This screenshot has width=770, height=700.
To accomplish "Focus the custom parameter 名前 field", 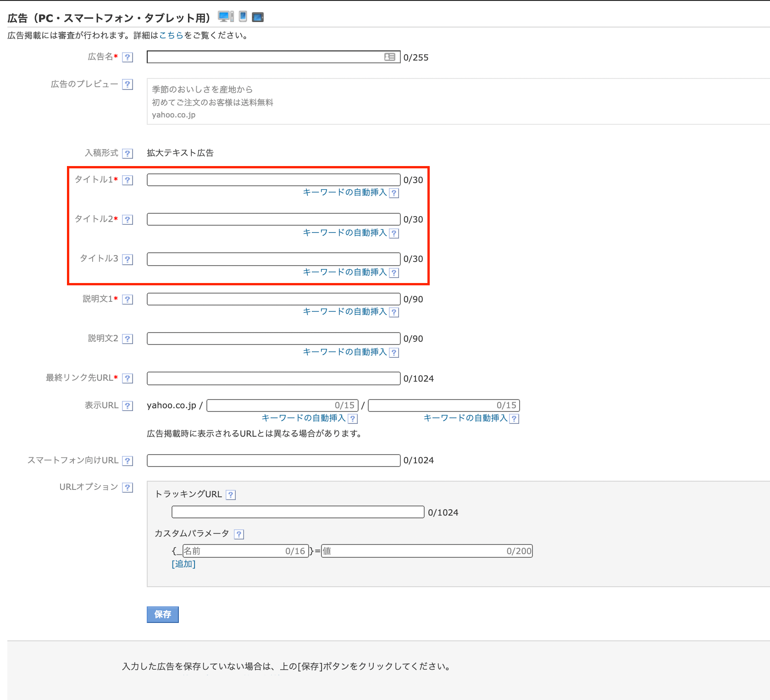I will (x=245, y=551).
